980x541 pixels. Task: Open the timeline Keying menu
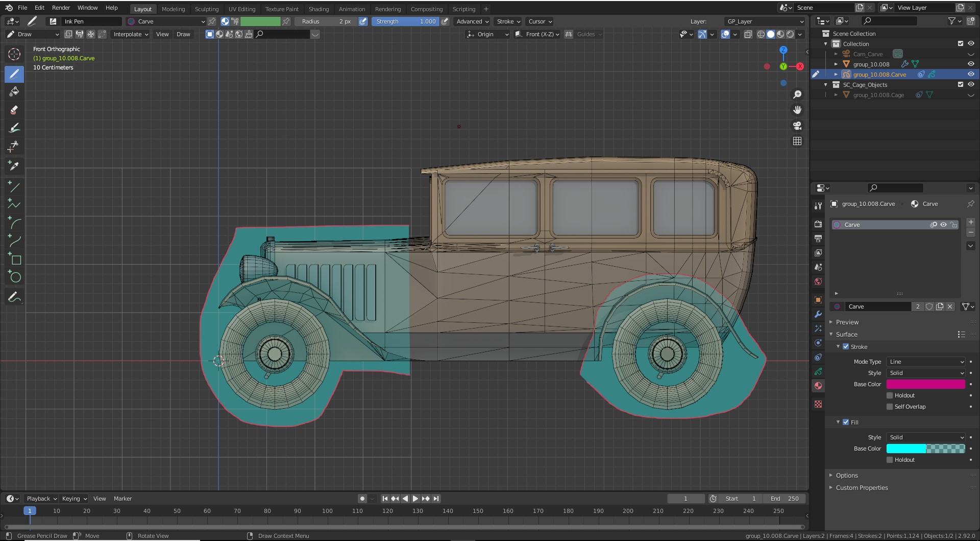pyautogui.click(x=74, y=499)
